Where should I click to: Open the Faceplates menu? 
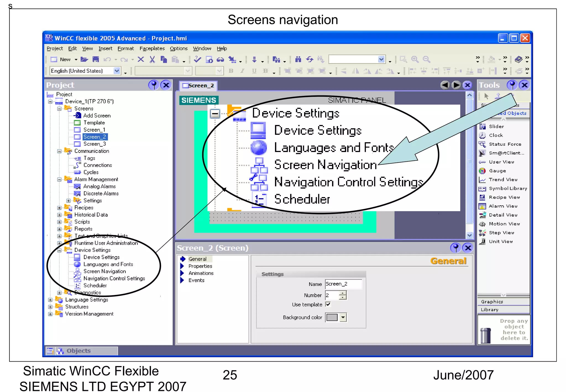click(152, 48)
